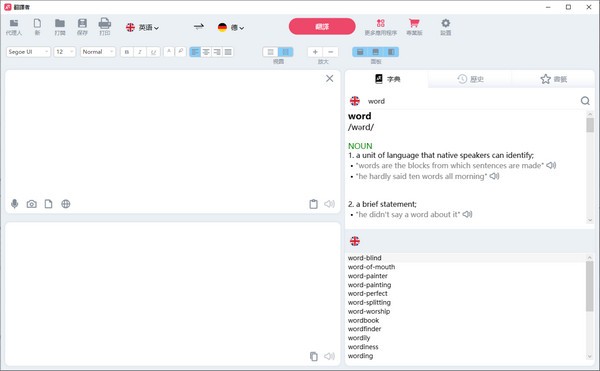Zoom out with the minus button
Viewport: 600px width, 371px height.
pos(331,52)
